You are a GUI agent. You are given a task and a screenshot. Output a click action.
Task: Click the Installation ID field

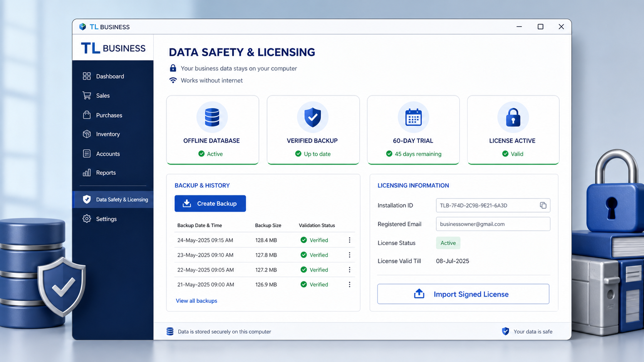[493, 205]
